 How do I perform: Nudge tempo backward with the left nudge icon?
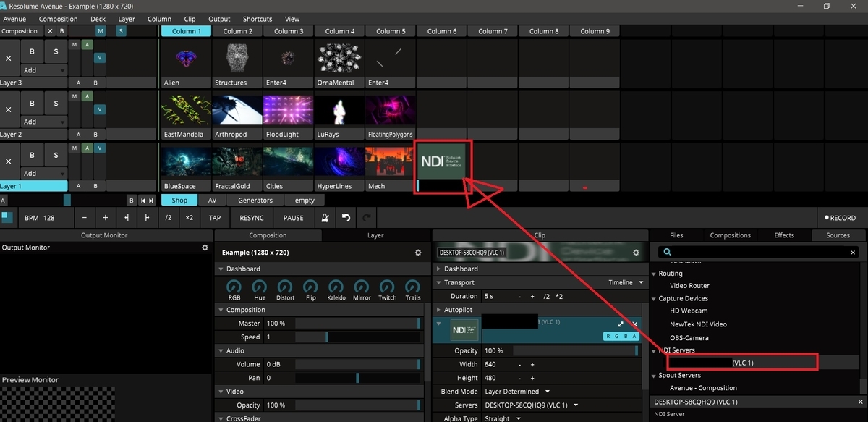pyautogui.click(x=127, y=218)
